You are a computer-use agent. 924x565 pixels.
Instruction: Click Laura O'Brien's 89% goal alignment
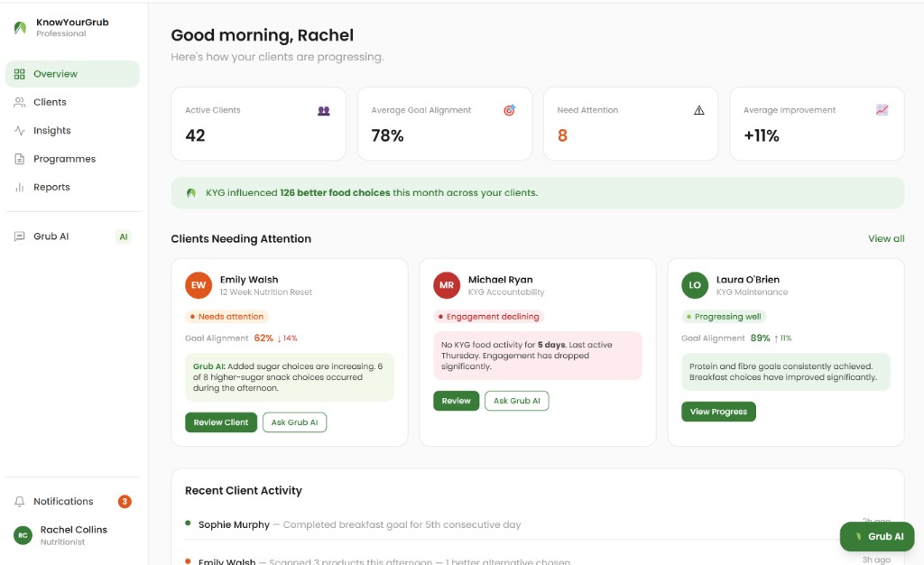760,338
